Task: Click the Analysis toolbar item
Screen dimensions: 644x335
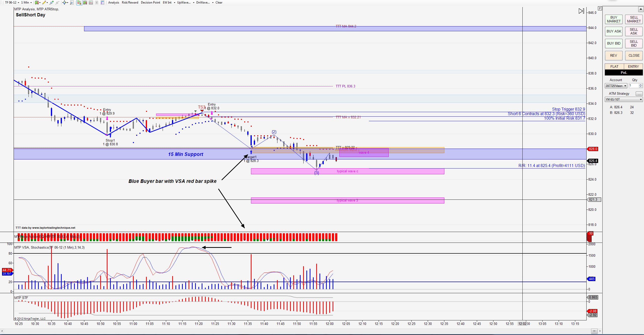Action: point(114,3)
